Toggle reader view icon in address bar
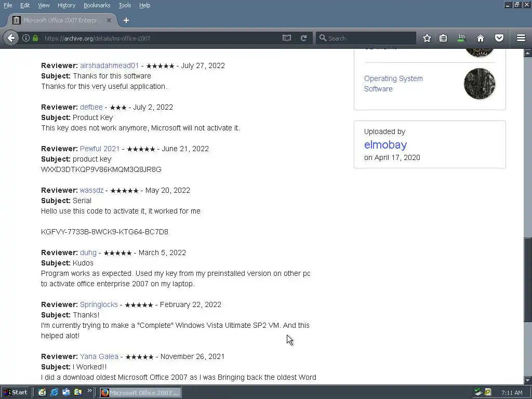The image size is (532, 399). [x=287, y=38]
